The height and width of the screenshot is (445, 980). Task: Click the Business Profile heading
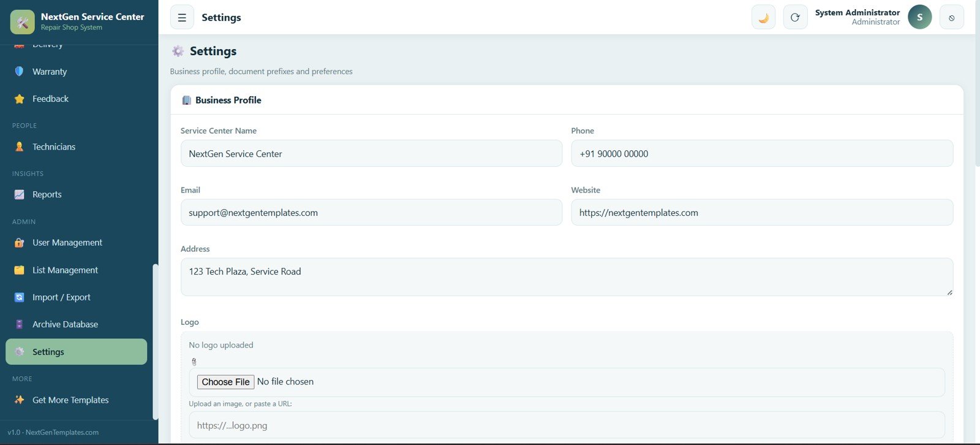pyautogui.click(x=228, y=101)
